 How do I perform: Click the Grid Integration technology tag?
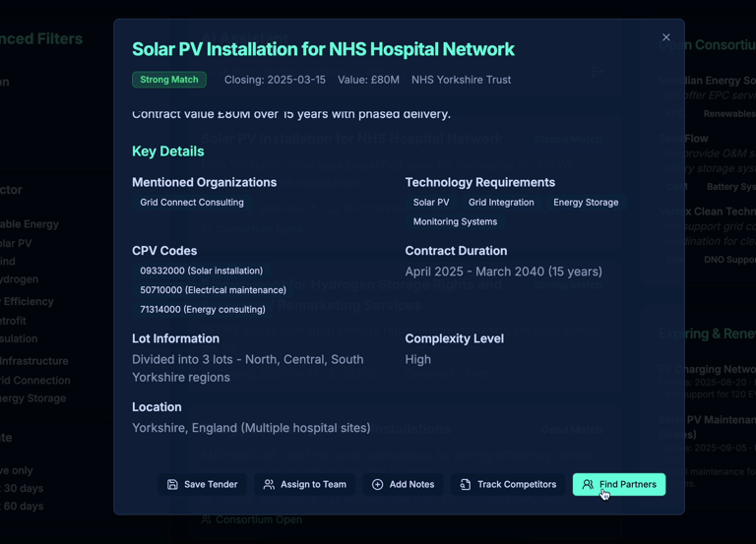point(501,203)
